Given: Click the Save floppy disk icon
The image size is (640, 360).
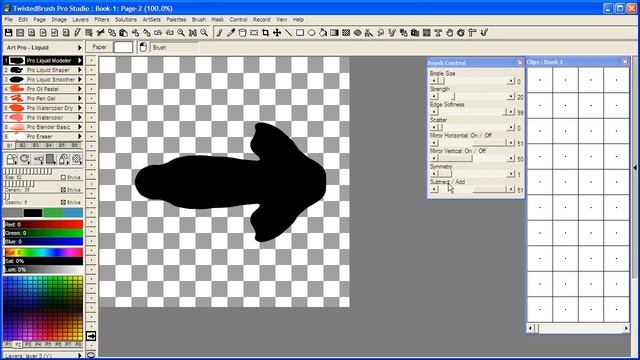Looking at the screenshot, I should [9, 33].
